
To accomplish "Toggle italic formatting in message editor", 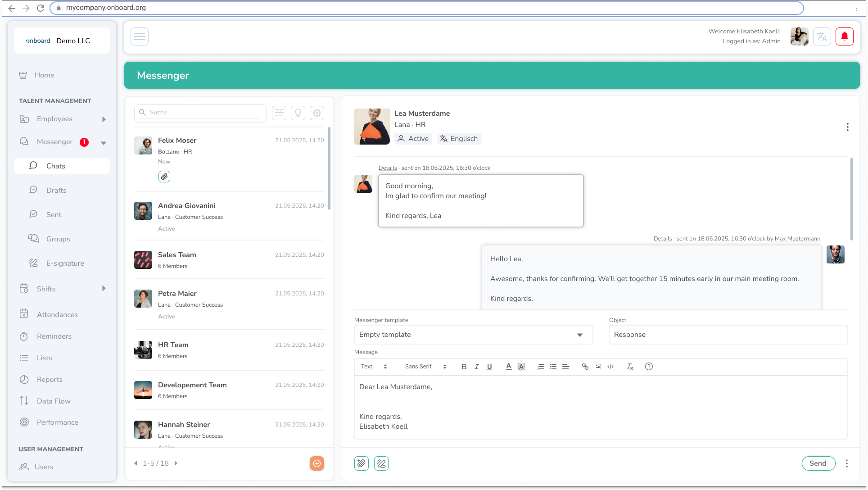I will [x=476, y=367].
